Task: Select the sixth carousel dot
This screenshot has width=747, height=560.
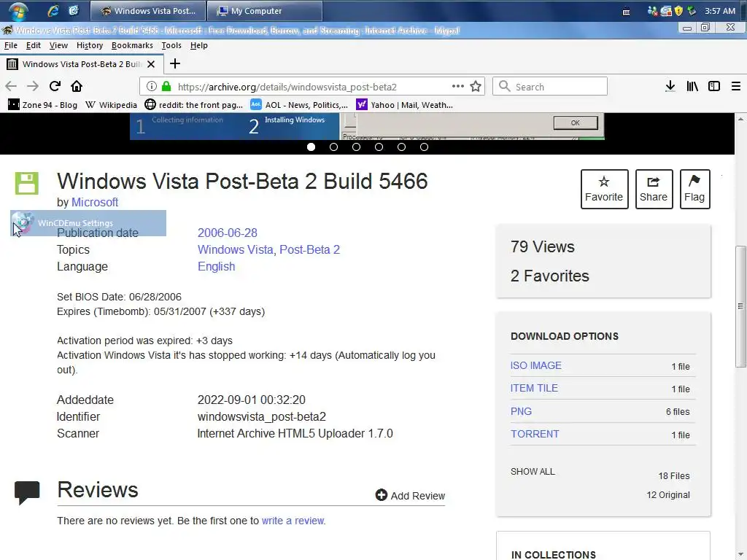Action: pyautogui.click(x=424, y=147)
